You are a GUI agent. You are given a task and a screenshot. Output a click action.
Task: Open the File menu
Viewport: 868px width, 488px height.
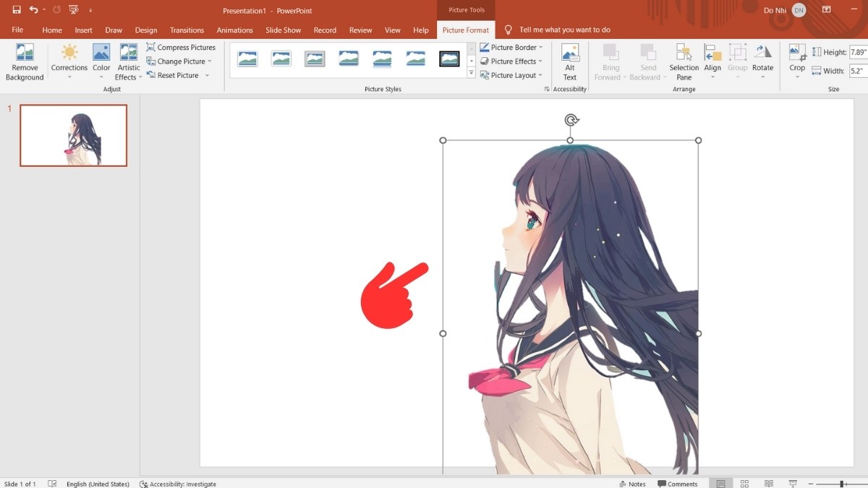click(17, 30)
